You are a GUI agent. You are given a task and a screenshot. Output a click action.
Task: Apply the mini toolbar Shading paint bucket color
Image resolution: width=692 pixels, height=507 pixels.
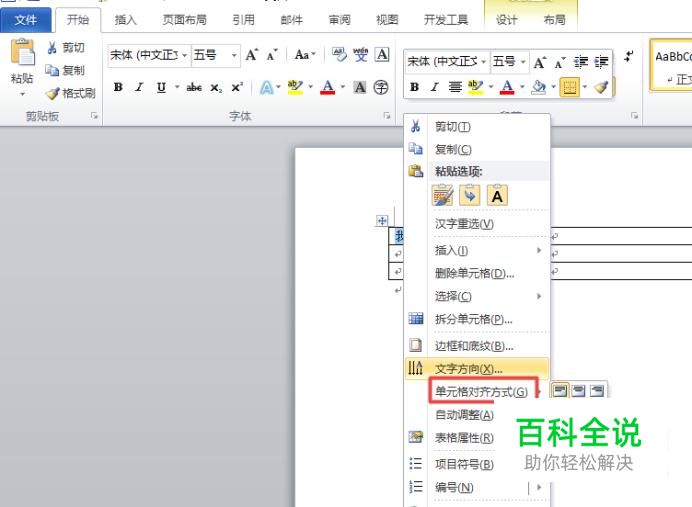538,87
